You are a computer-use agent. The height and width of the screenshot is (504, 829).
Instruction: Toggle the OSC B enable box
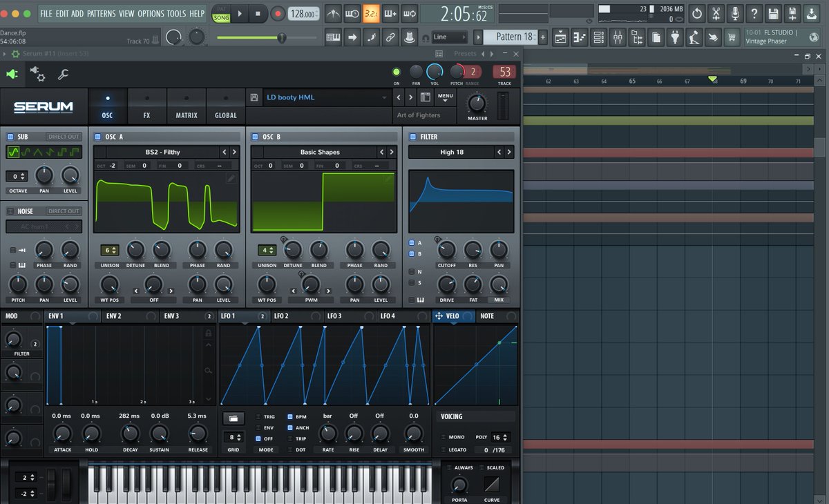[255, 137]
